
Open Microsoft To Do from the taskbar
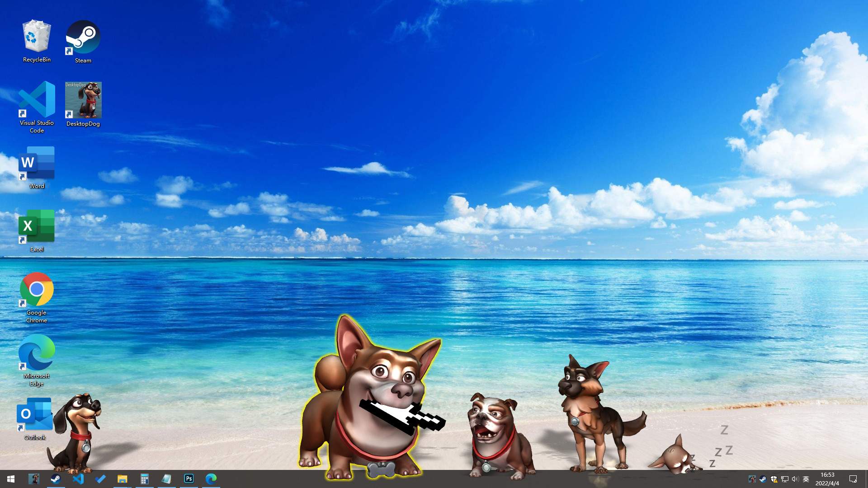[100, 479]
